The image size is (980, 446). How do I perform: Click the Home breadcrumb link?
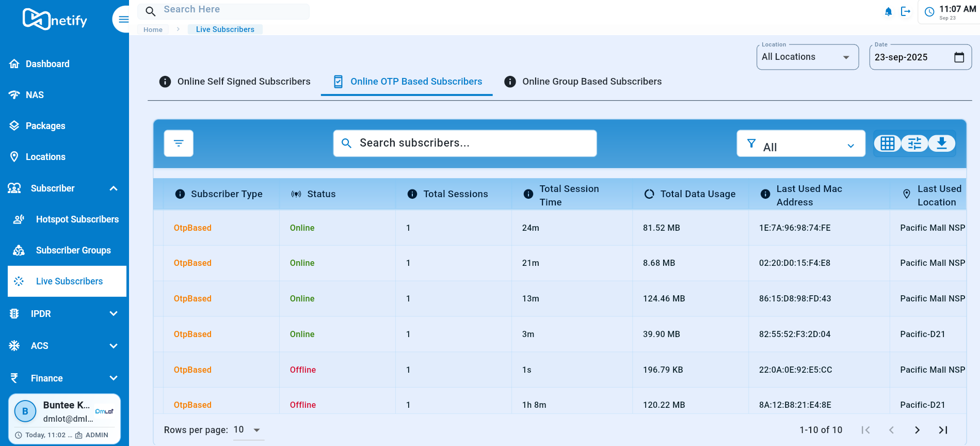point(153,29)
